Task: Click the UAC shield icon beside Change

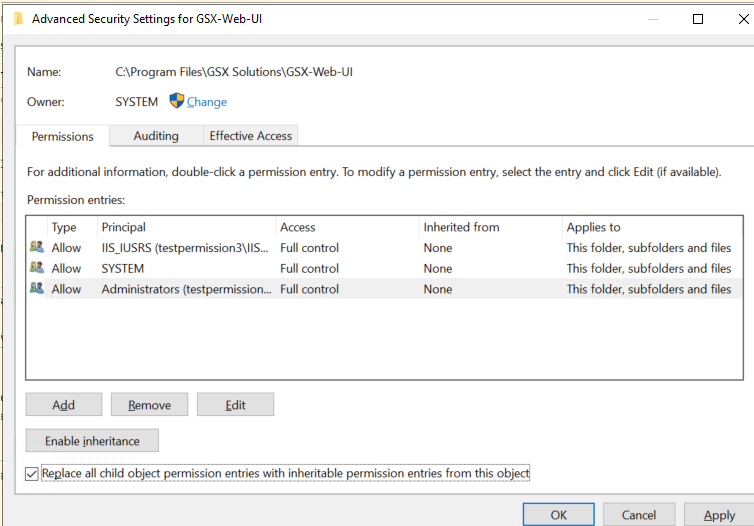Action: pos(176,100)
